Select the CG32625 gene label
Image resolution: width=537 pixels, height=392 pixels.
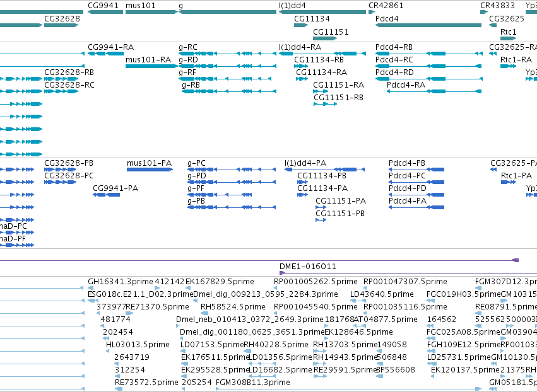coord(507,19)
